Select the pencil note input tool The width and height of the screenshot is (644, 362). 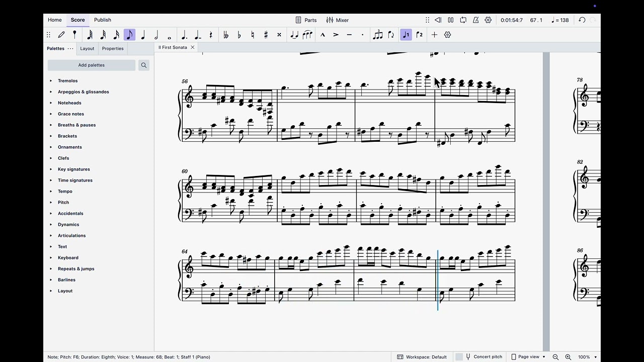pos(61,35)
